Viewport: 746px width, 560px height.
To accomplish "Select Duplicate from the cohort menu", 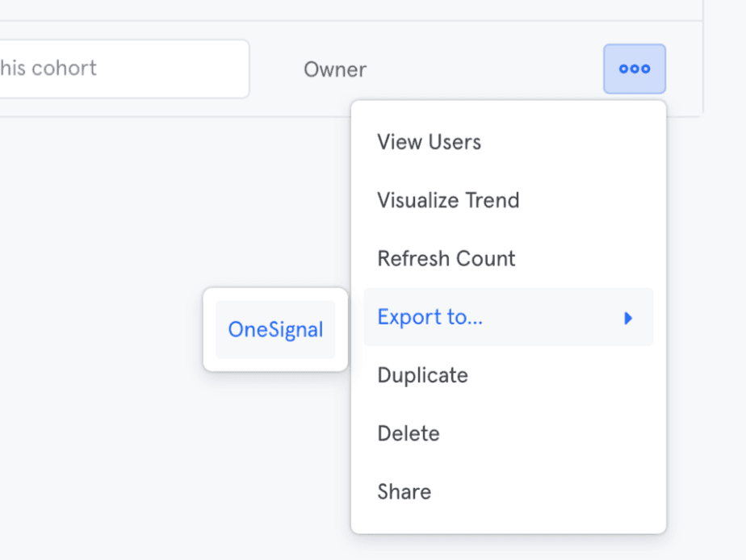I will 422,375.
